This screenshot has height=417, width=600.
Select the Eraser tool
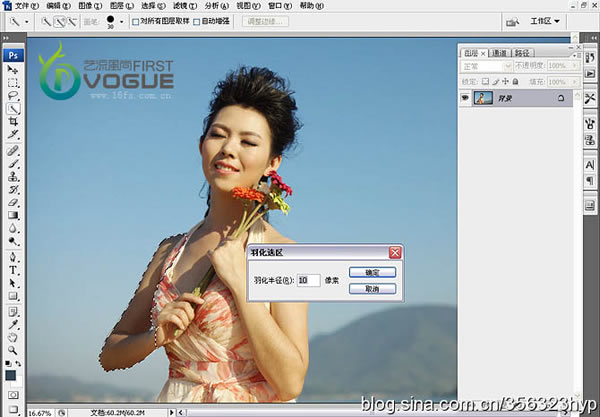coord(13,202)
